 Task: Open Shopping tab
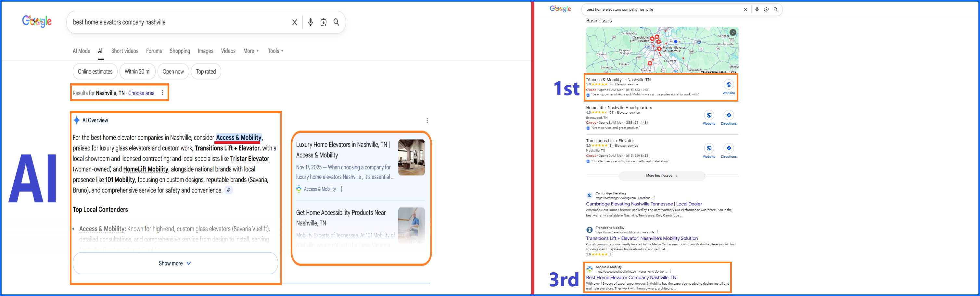[180, 51]
